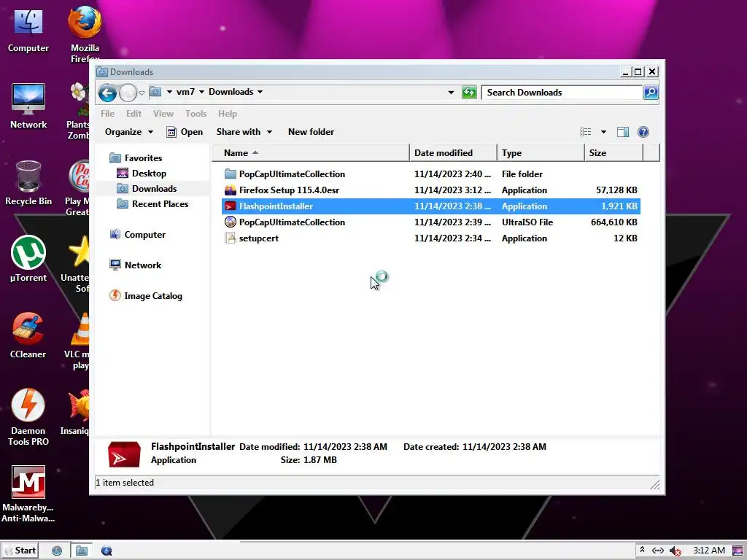Click in the Search Downloads field

562,93
